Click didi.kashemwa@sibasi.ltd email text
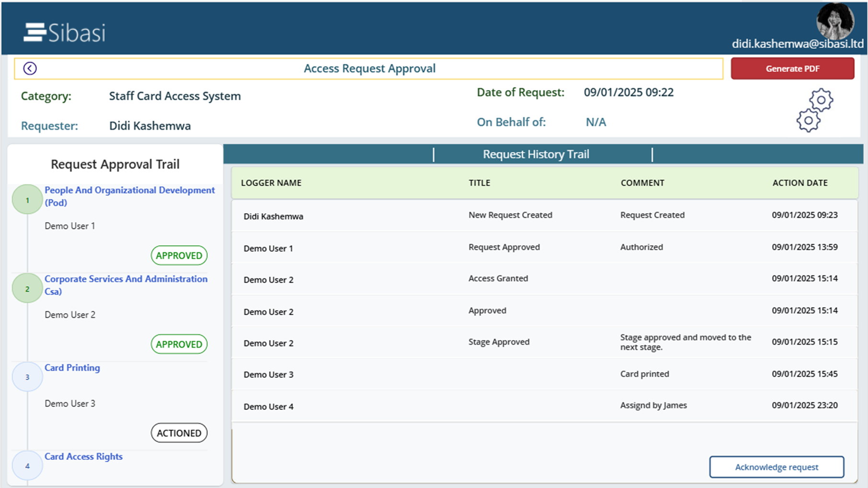This screenshot has height=488, width=868. coord(798,44)
